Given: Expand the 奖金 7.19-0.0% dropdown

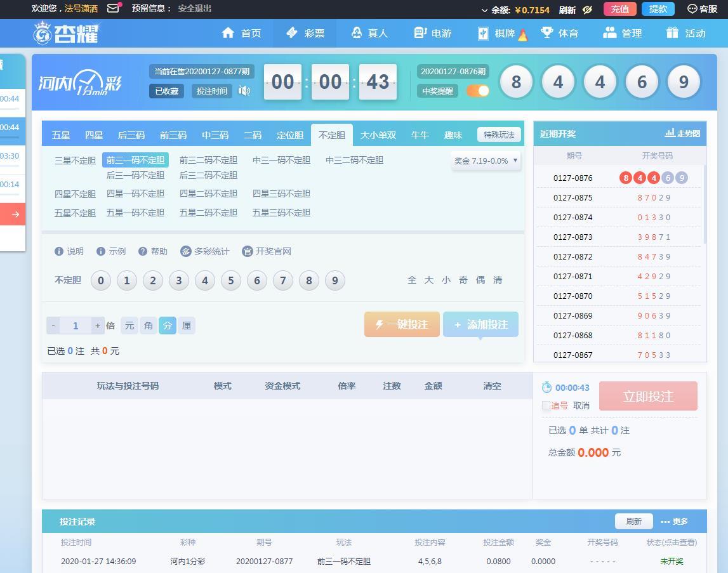Looking at the screenshot, I should point(486,161).
